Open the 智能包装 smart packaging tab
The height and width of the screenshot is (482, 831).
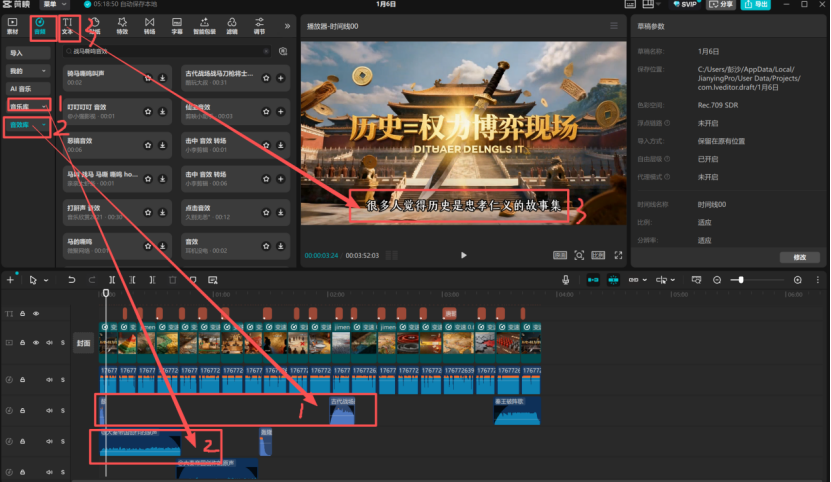pyautogui.click(x=204, y=26)
